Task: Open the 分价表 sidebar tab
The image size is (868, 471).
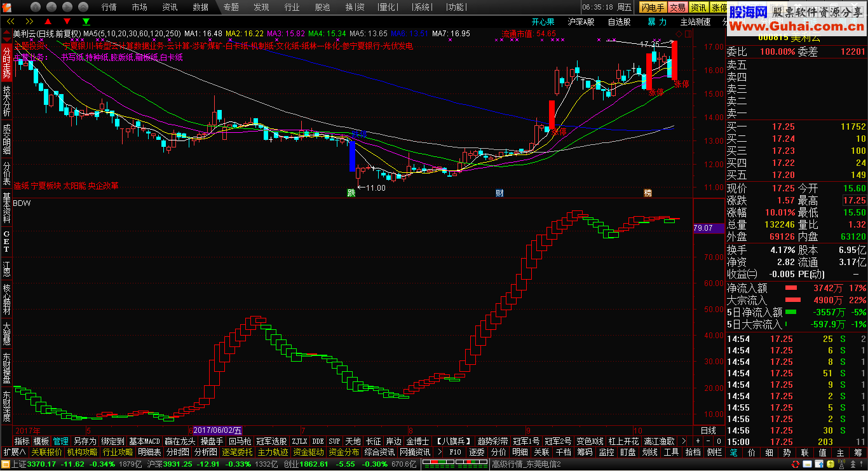Action: click(x=6, y=174)
